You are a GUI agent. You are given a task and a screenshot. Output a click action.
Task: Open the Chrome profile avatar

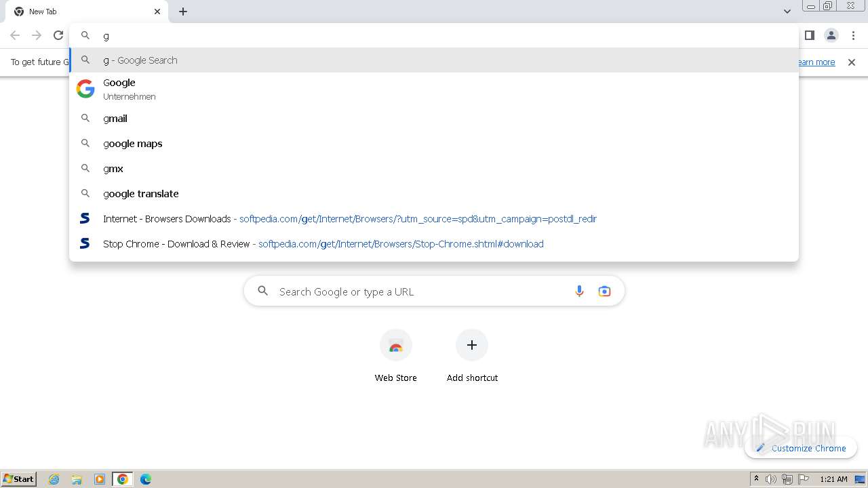coord(831,35)
